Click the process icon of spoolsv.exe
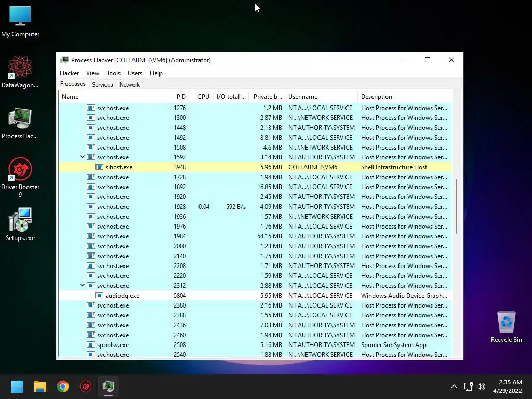Screen dimensions: 532x399 click(x=90, y=345)
